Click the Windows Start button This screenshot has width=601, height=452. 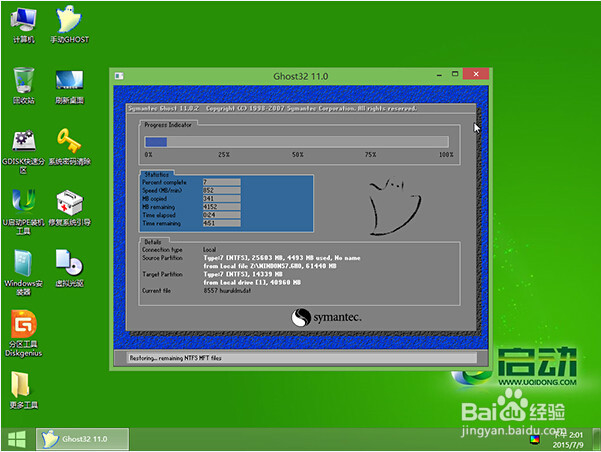17,439
